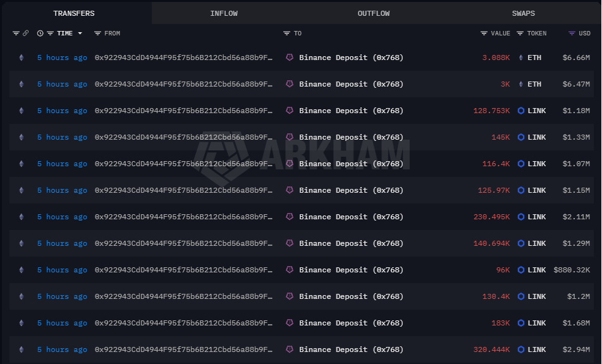
Task: Click ETH token icon in $6.66M row
Action: click(x=521, y=58)
